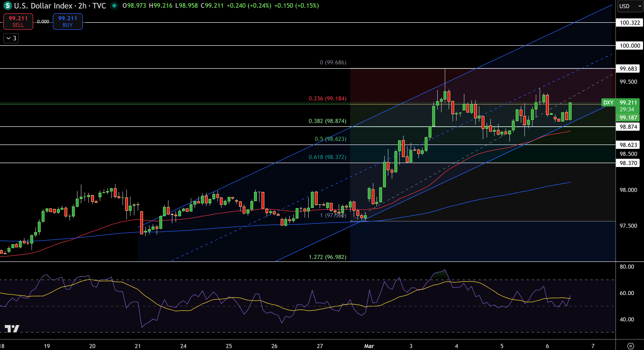
Task: Click the 1 (97.560) Fibonacci label
Action: coord(333,215)
